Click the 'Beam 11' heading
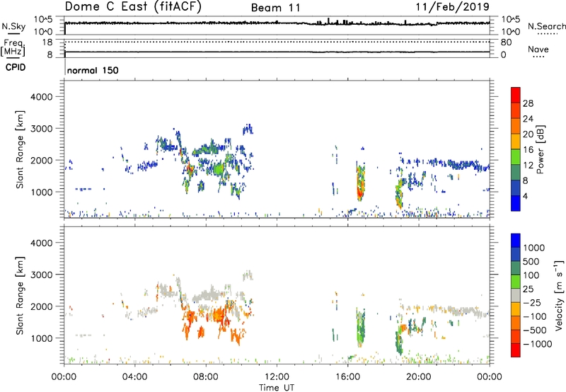 (276, 8)
